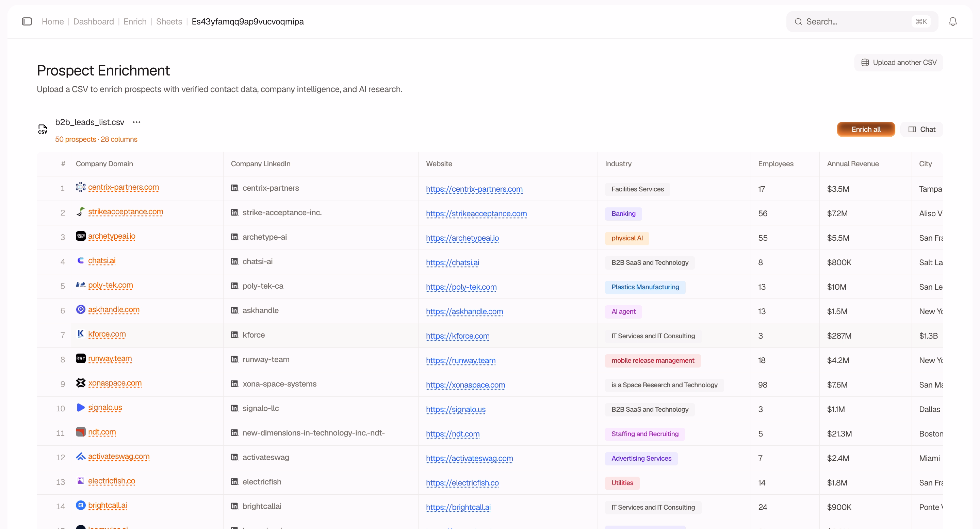Click the signalo.us company logo
The width and height of the screenshot is (980, 529).
[x=81, y=407]
